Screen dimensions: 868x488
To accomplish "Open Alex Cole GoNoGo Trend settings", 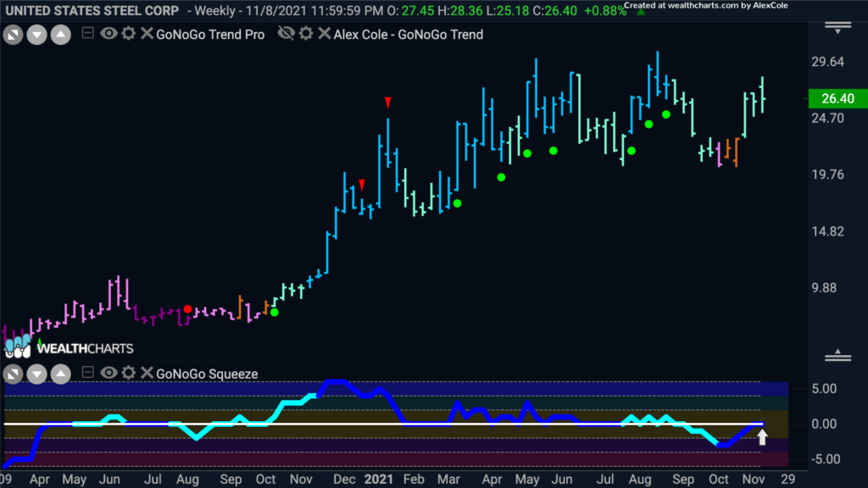I will (306, 34).
